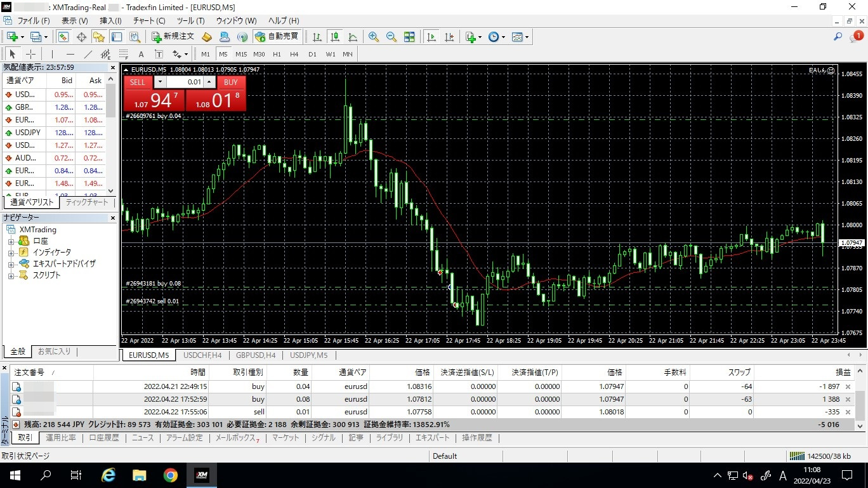Toggle the Navigator star-folder icon
This screenshot has width=868, height=488.
click(99, 37)
